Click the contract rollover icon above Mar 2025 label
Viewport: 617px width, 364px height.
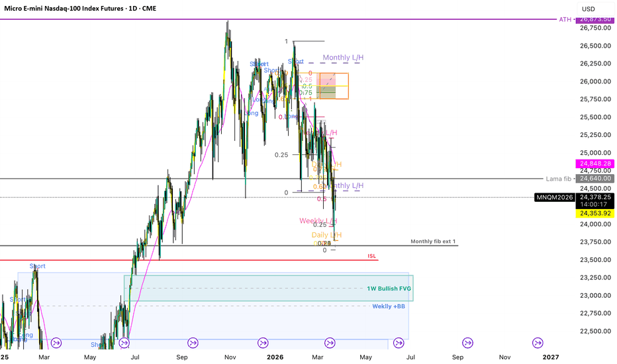pos(56,343)
